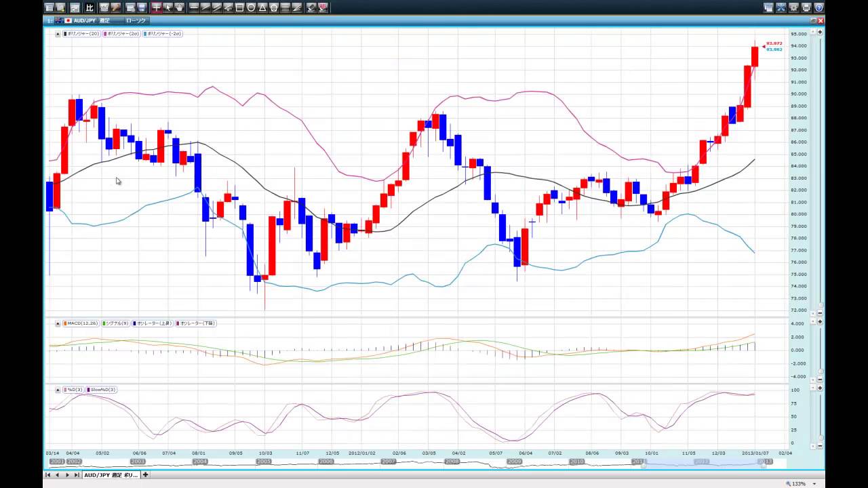868x488 pixels.
Task: Pick the triangle drawing tool
Action: point(262,7)
